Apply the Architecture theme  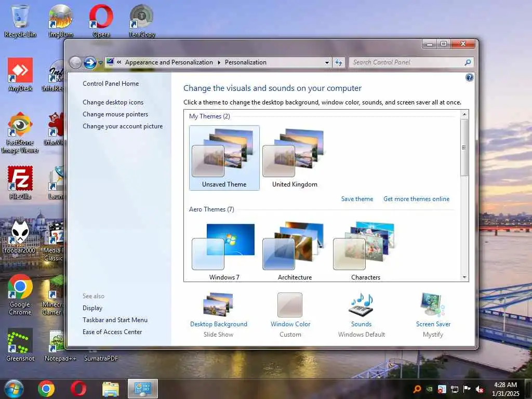[x=295, y=251]
